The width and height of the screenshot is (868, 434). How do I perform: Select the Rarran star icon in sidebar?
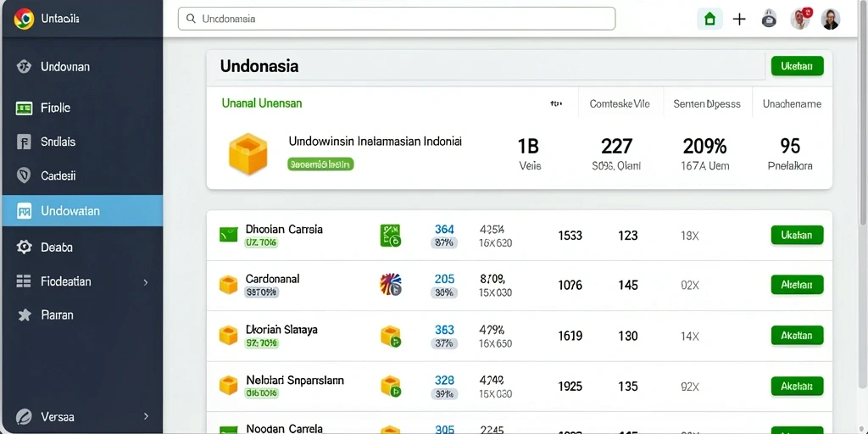[25, 315]
